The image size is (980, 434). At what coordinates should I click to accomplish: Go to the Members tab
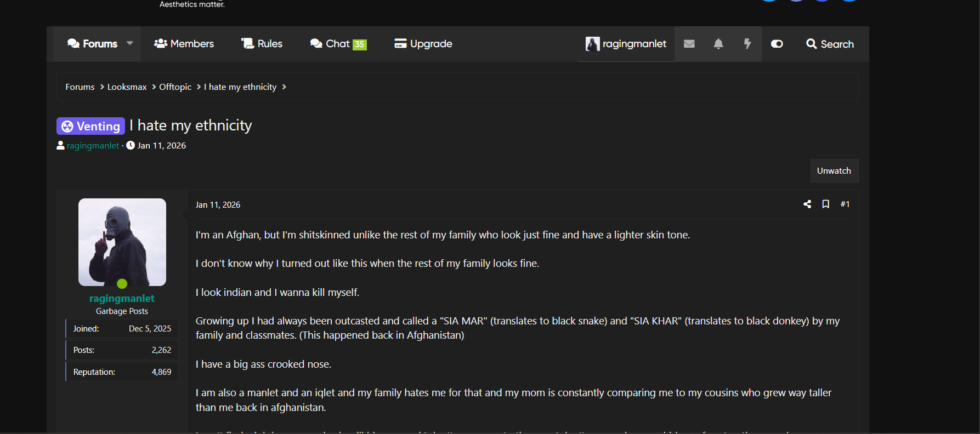[x=184, y=44]
